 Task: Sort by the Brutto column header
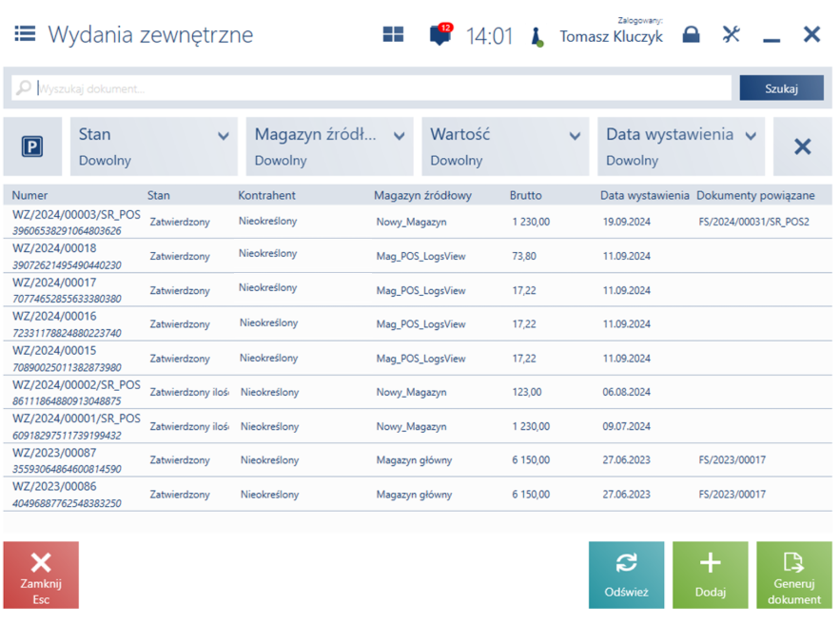(x=526, y=195)
